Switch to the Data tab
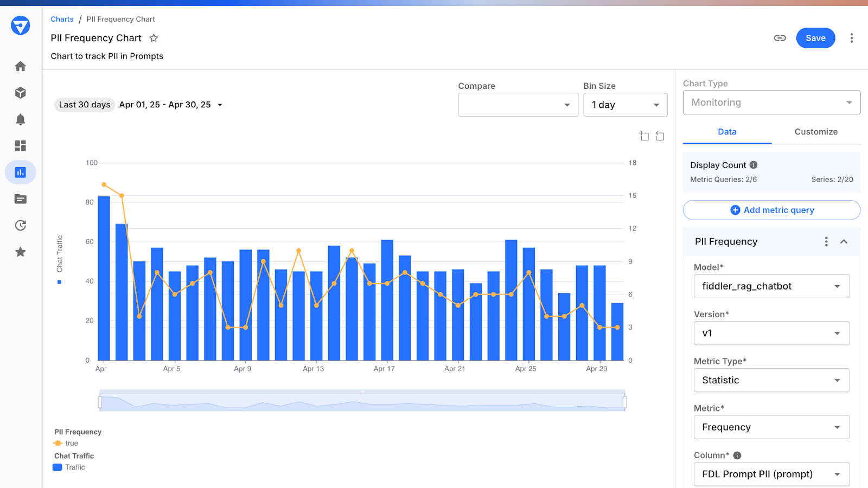 [727, 132]
